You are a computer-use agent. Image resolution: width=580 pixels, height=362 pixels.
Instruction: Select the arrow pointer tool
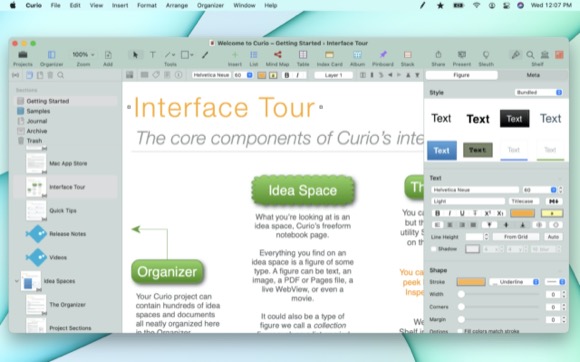135,55
